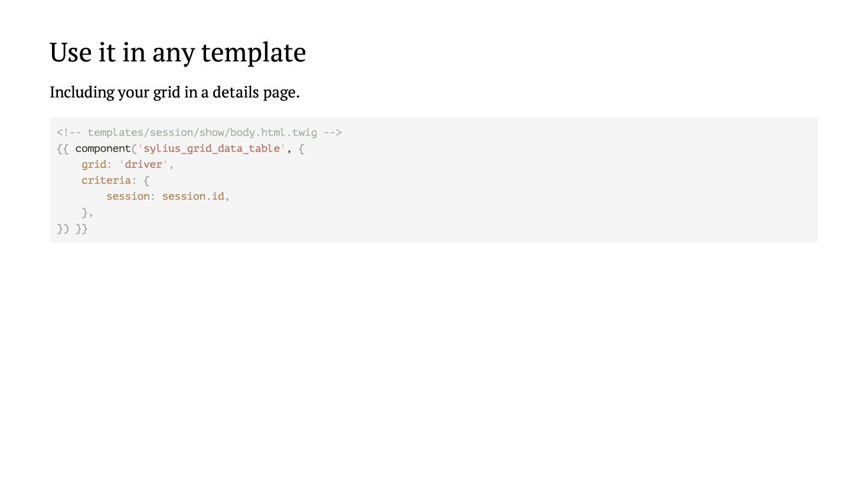Click the "criteria" key in the code
Image resolution: width=868 pixels, height=489 pixels.
[x=106, y=181]
